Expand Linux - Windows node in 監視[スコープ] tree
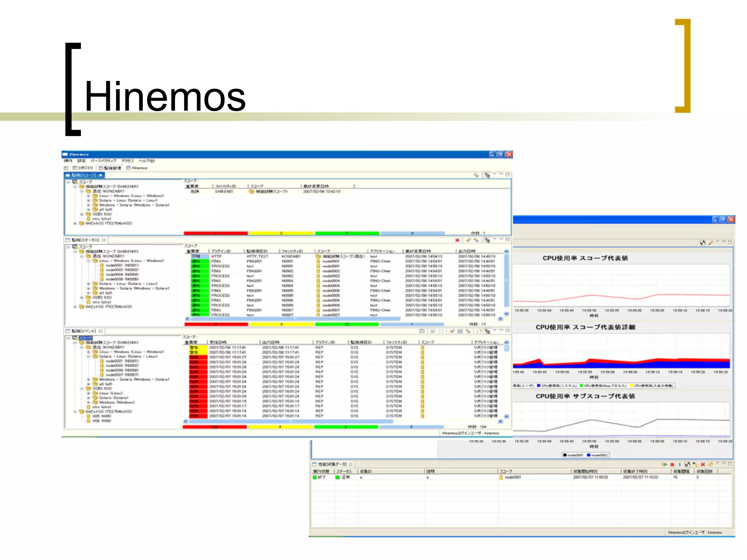This screenshot has width=747, height=560. click(x=88, y=196)
